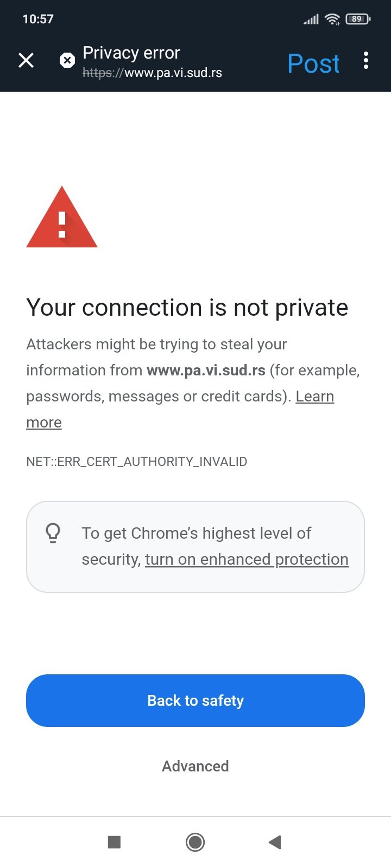Tap the not-secure site info icon
This screenshot has height=868, width=391.
[x=67, y=60]
